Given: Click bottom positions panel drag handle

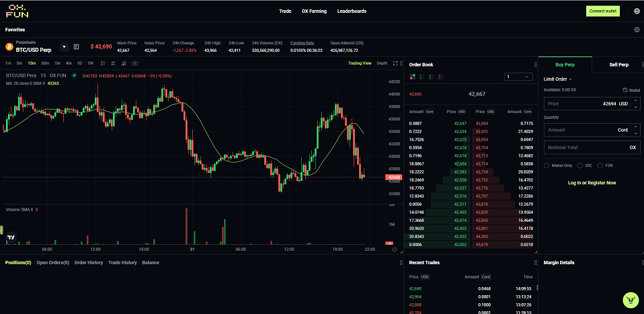Looking at the screenshot, I should pyautogui.click(x=401, y=263).
